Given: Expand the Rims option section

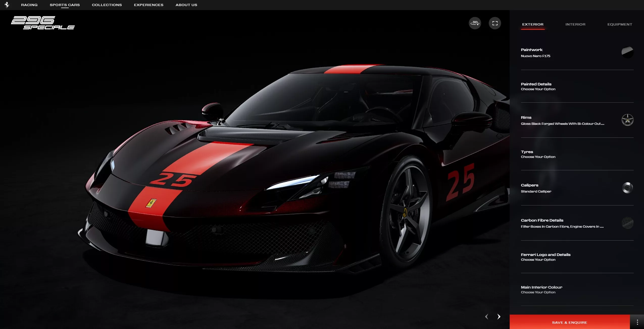Looking at the screenshot, I should (x=577, y=120).
